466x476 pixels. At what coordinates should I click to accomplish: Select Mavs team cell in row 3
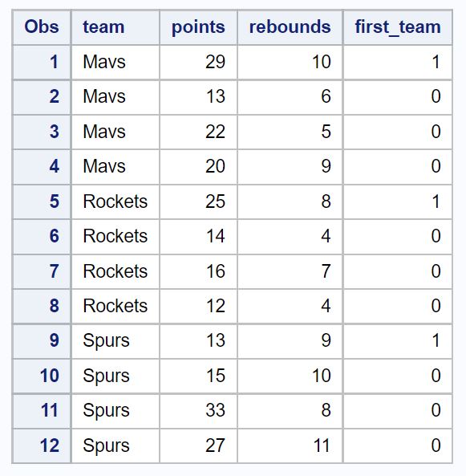(115, 132)
